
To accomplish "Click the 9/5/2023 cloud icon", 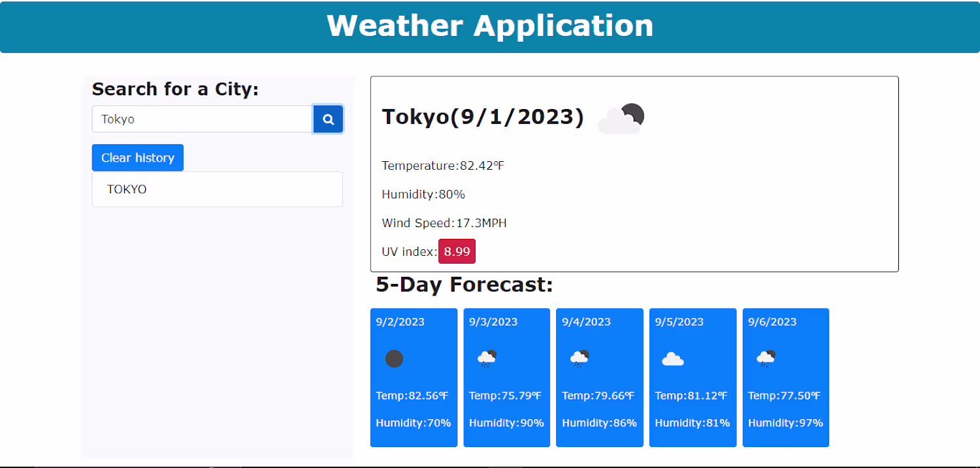I will [673, 359].
